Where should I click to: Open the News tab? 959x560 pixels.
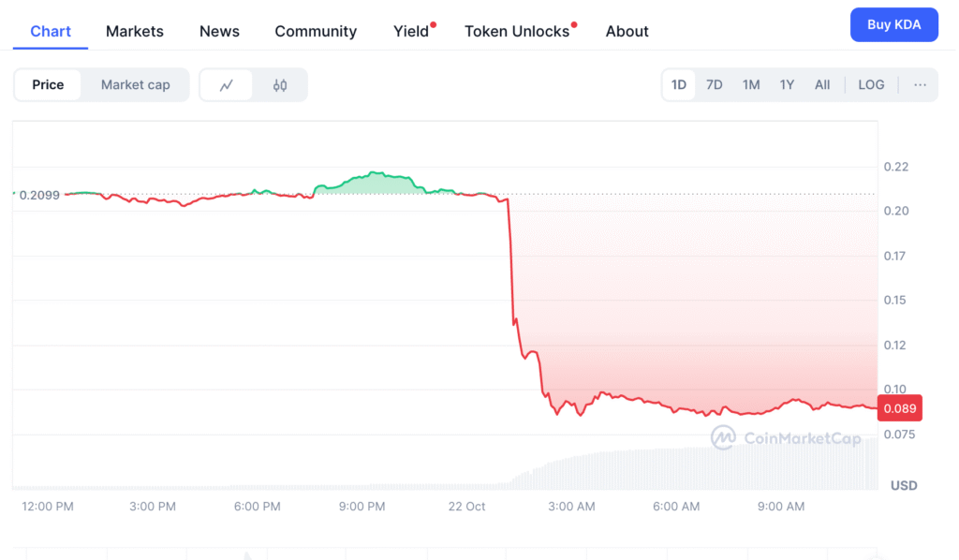pyautogui.click(x=219, y=32)
